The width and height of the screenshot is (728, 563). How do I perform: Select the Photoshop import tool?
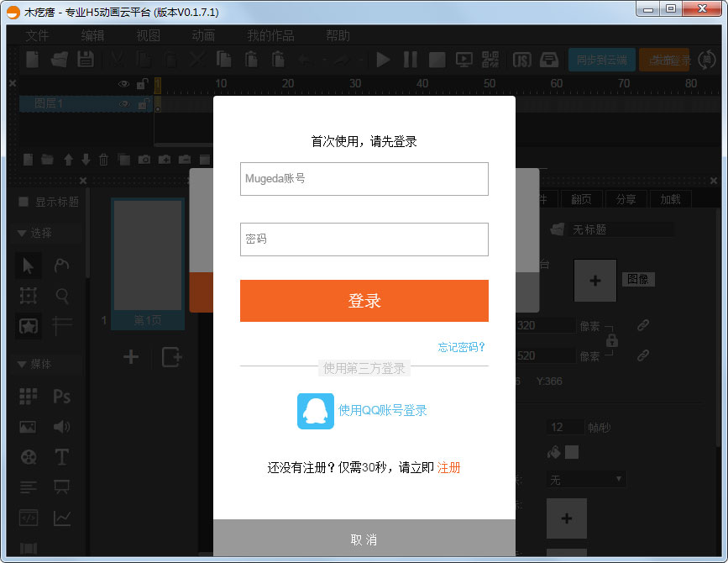coord(62,394)
